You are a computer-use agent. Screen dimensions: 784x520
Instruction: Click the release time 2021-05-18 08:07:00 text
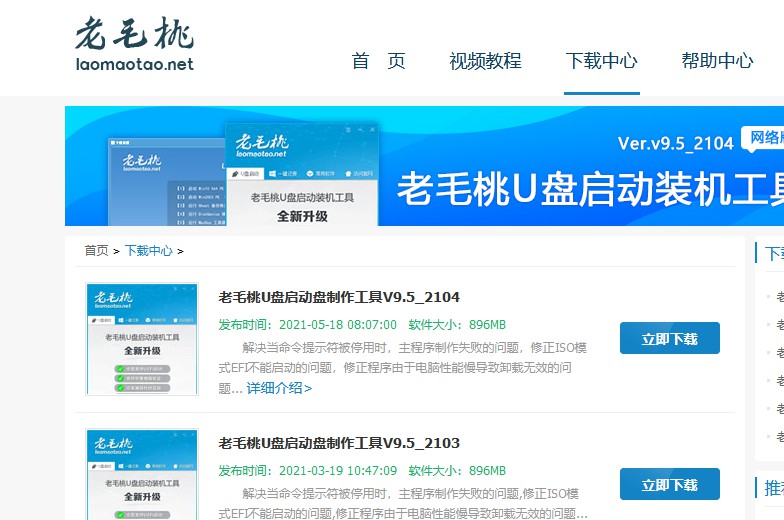coord(308,325)
